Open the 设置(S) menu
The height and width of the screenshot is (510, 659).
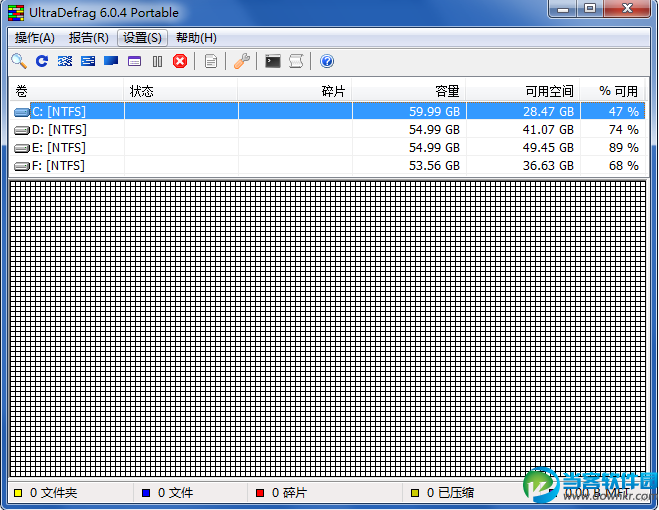[x=142, y=38]
